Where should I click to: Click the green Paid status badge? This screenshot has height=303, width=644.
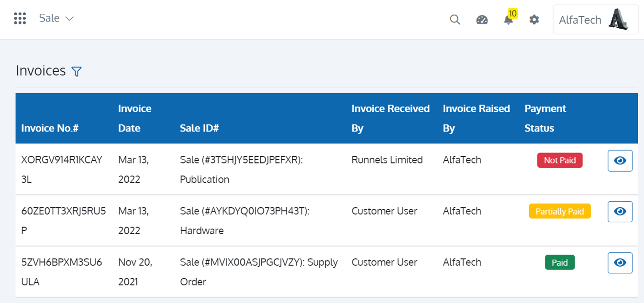click(560, 262)
